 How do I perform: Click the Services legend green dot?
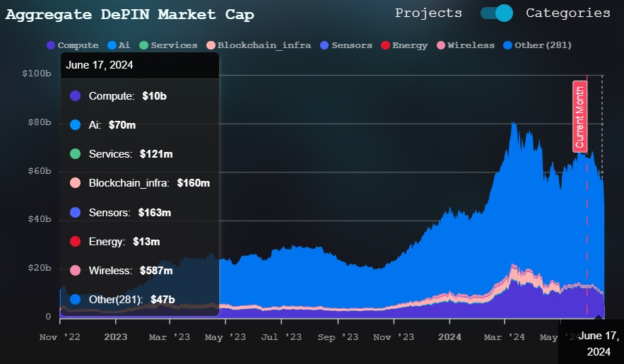tap(143, 45)
